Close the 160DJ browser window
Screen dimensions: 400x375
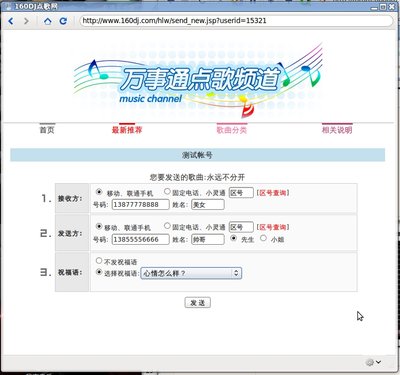392,7
